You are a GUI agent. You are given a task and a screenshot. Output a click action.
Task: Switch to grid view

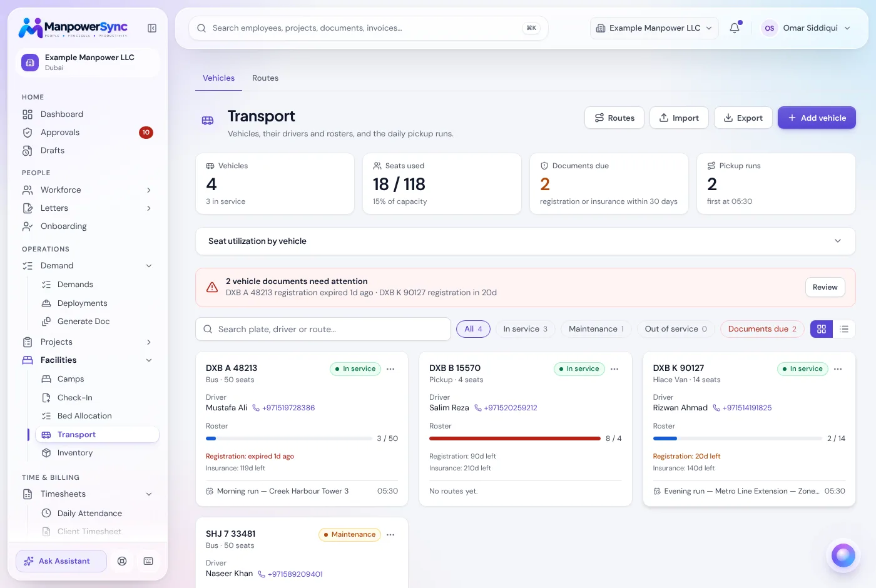pos(822,329)
